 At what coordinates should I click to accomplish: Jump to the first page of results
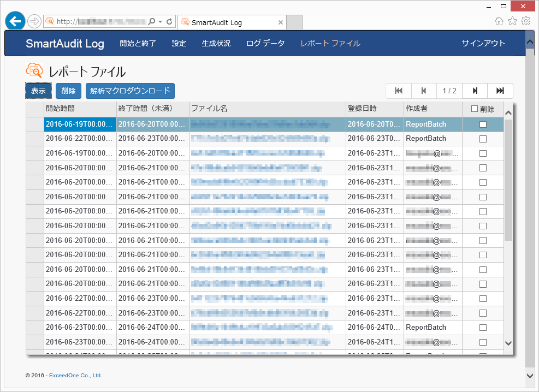point(399,91)
